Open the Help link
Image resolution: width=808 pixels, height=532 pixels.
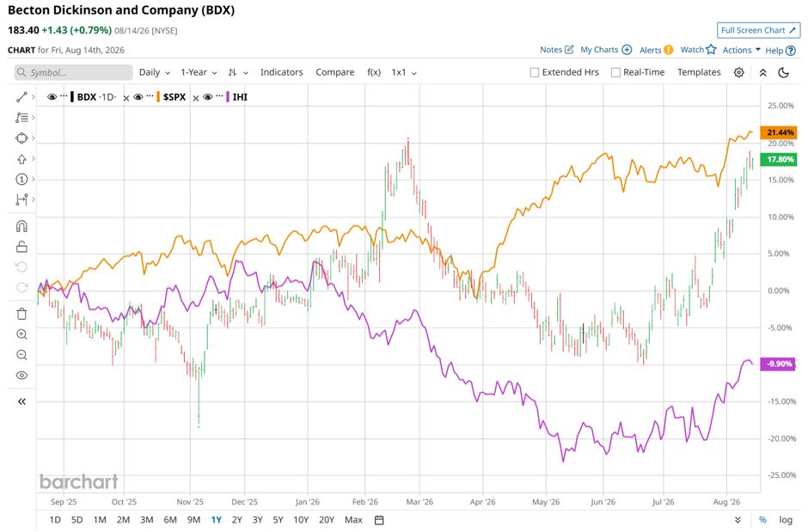780,51
